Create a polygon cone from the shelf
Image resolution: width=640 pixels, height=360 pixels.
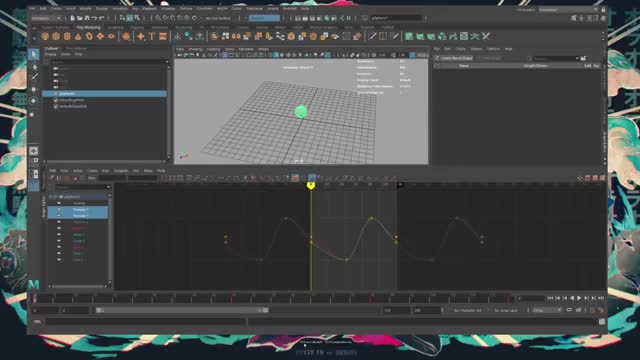point(78,36)
